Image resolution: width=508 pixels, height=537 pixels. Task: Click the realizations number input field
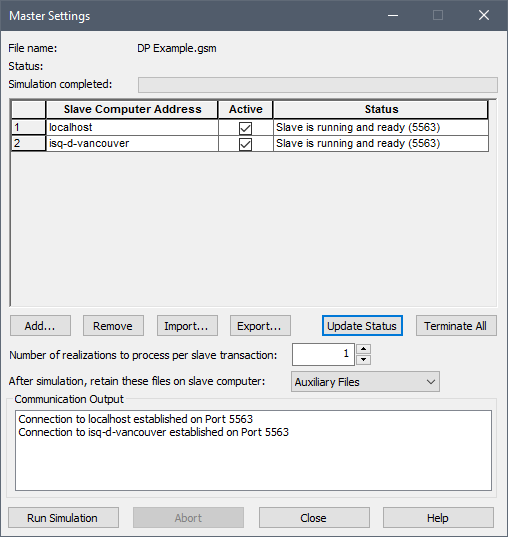pyautogui.click(x=323, y=354)
